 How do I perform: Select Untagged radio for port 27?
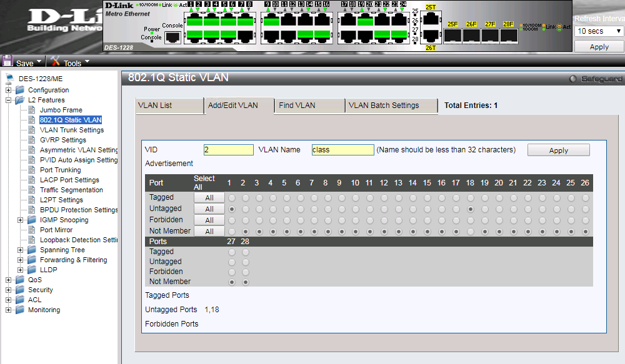pos(232,262)
